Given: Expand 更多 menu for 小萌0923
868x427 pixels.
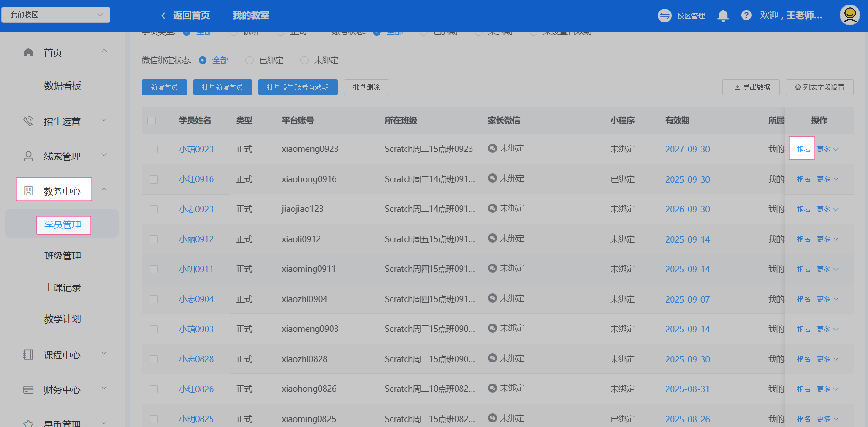Looking at the screenshot, I should [x=827, y=150].
